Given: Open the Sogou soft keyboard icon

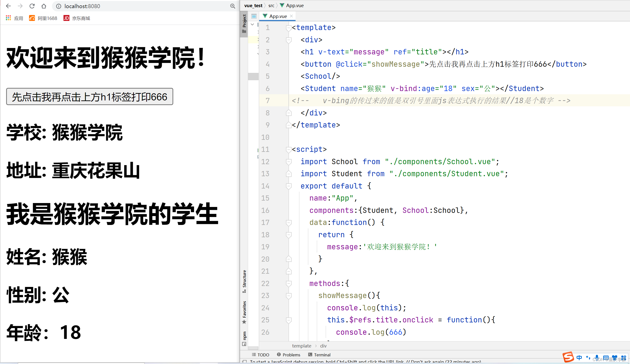Looking at the screenshot, I should 606,358.
